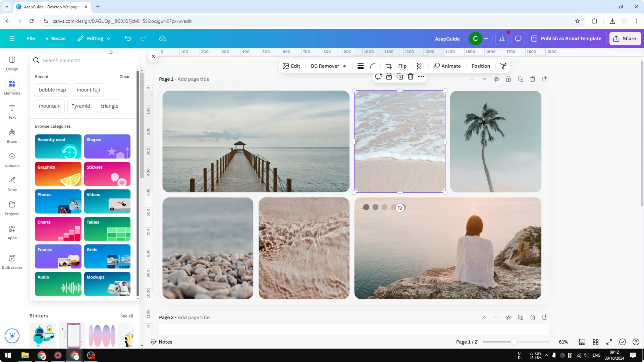Duplicate the selected image element
This screenshot has height=362, width=644.
[x=400, y=77]
